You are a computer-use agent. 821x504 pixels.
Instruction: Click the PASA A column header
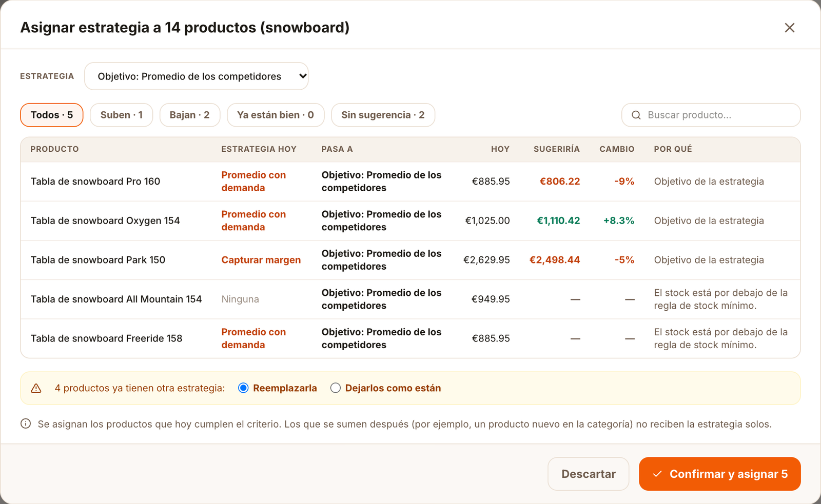pos(337,149)
